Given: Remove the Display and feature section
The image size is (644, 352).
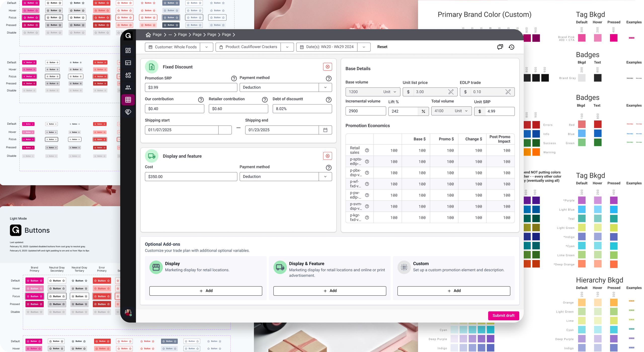Looking at the screenshot, I should click(x=328, y=156).
